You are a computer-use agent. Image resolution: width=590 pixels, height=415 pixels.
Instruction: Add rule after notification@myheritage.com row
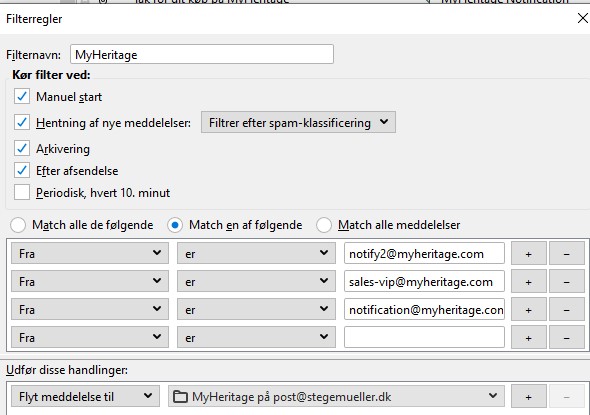point(528,310)
